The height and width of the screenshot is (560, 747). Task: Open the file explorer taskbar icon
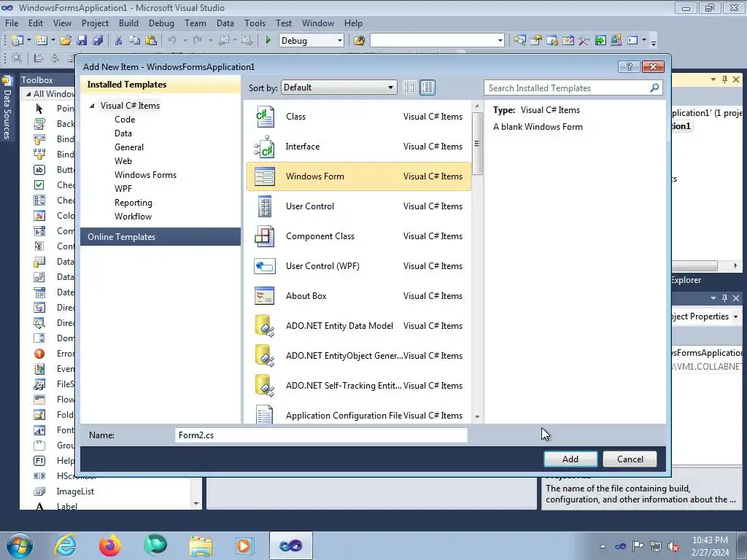click(201, 545)
